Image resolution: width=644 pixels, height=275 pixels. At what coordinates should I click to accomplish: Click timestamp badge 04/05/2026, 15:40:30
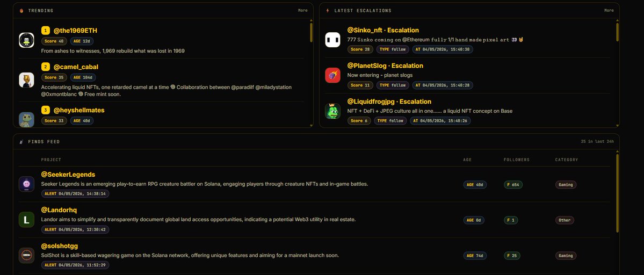(x=443, y=49)
